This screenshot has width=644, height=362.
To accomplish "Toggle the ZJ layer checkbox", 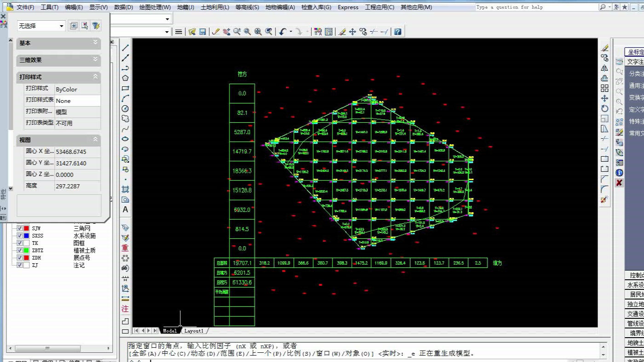I will [19, 265].
